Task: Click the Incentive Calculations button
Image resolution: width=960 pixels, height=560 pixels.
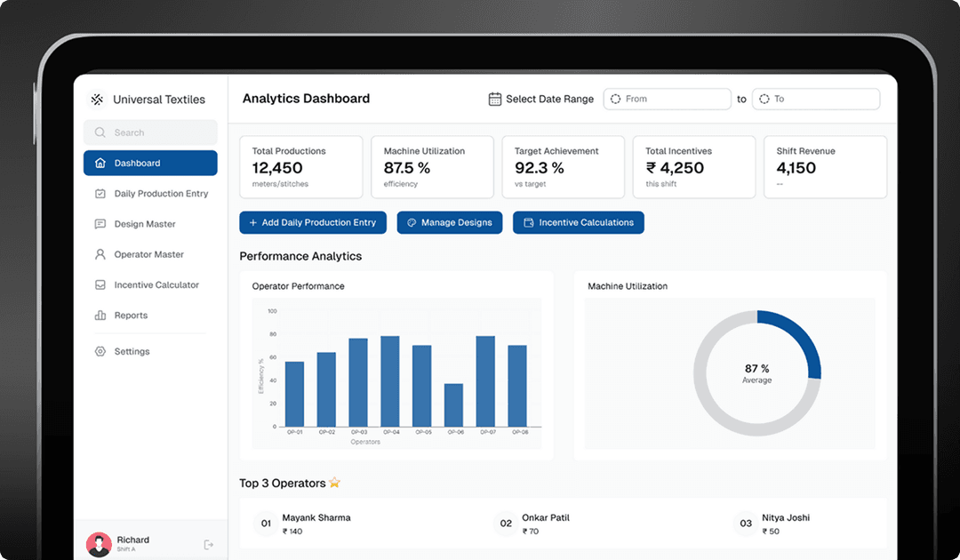Action: pos(579,222)
